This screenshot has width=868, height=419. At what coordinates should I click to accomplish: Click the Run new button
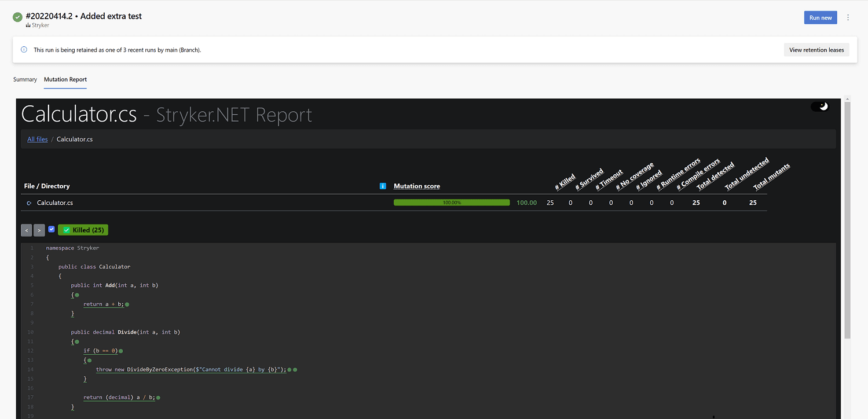click(x=820, y=18)
